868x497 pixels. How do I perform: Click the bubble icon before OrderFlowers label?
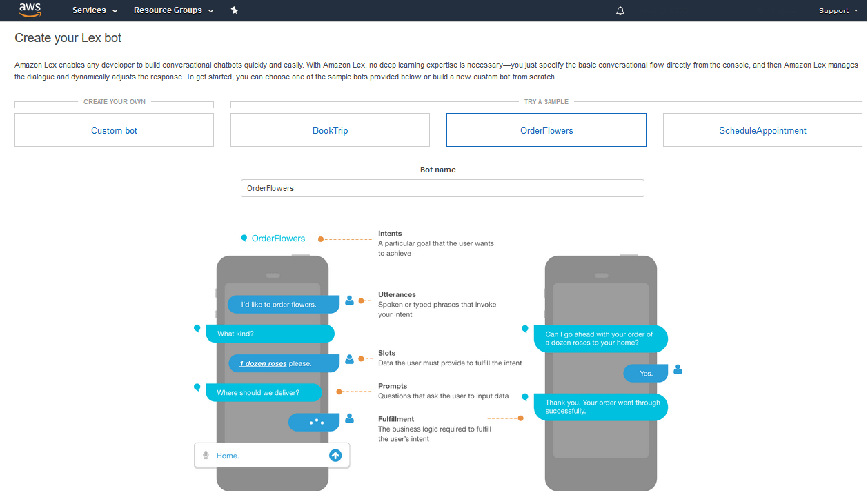(x=244, y=239)
